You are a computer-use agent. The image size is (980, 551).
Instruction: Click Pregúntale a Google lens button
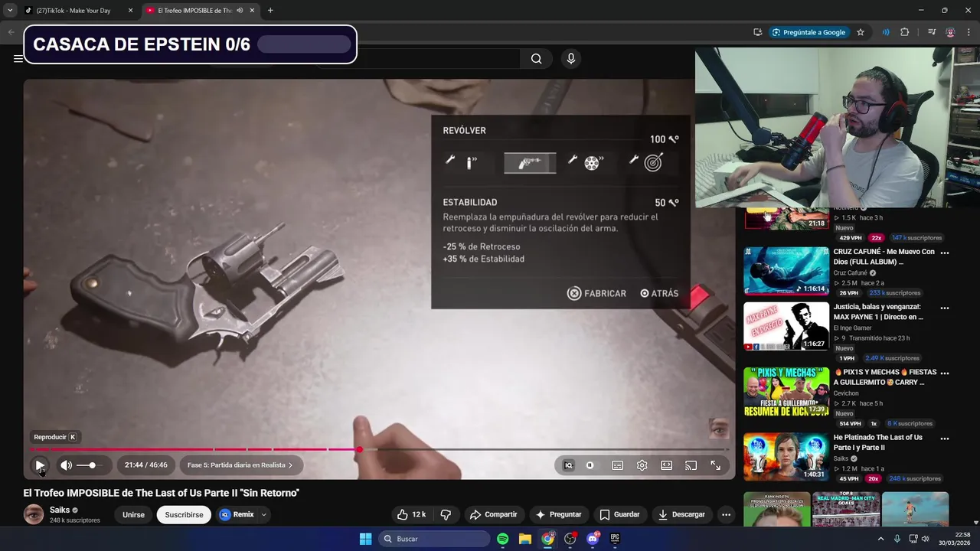pyautogui.click(x=808, y=32)
